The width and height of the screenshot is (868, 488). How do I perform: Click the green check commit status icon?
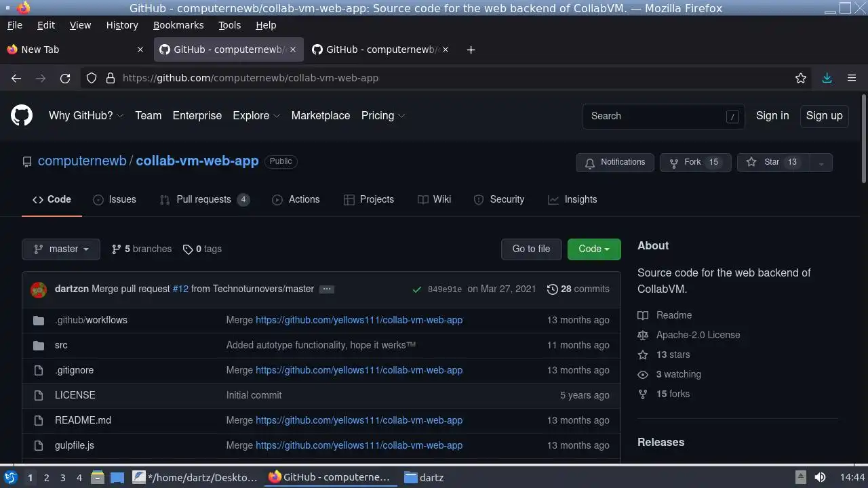pyautogui.click(x=417, y=289)
